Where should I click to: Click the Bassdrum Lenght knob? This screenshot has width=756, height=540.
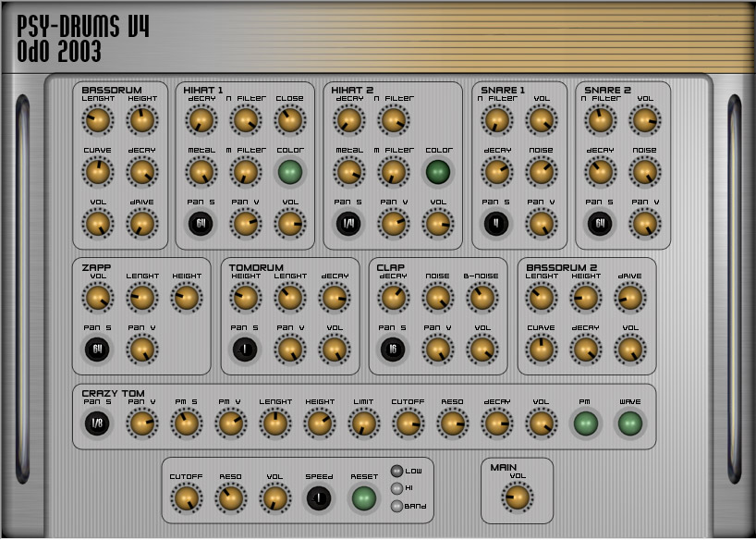98,120
